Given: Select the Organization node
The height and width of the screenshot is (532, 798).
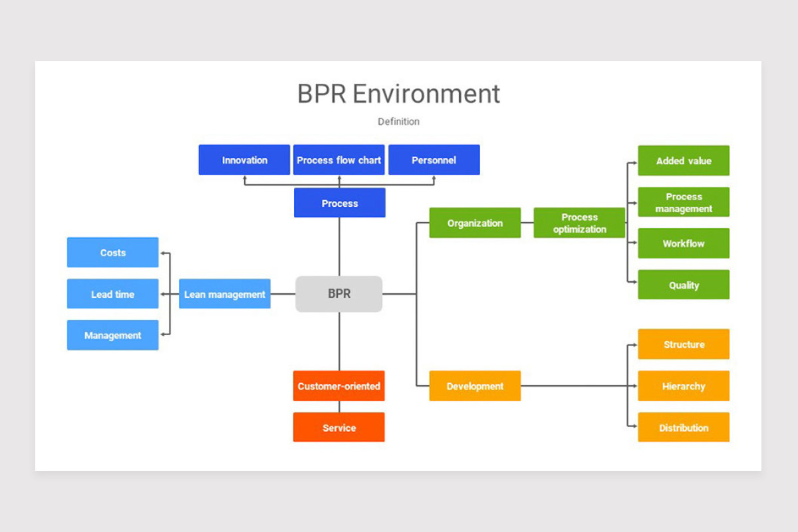Looking at the screenshot, I should pyautogui.click(x=474, y=223).
